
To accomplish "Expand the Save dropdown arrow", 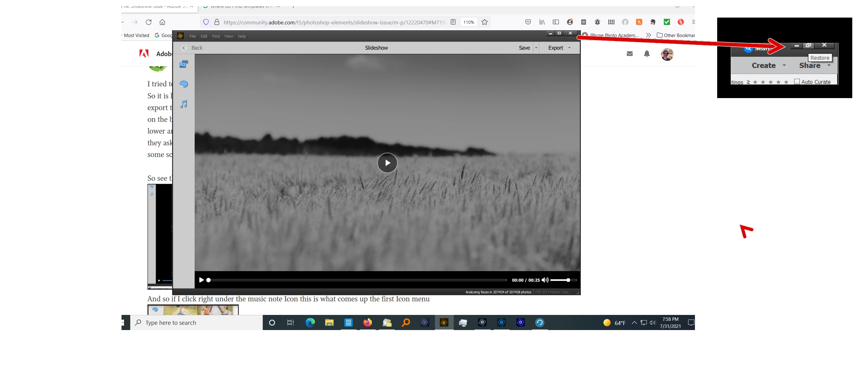I will tap(536, 48).
